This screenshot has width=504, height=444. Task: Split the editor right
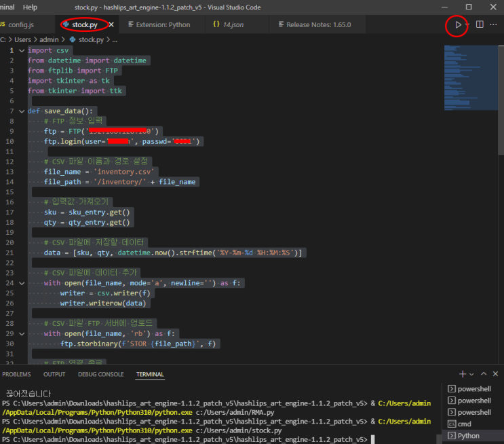(480, 24)
